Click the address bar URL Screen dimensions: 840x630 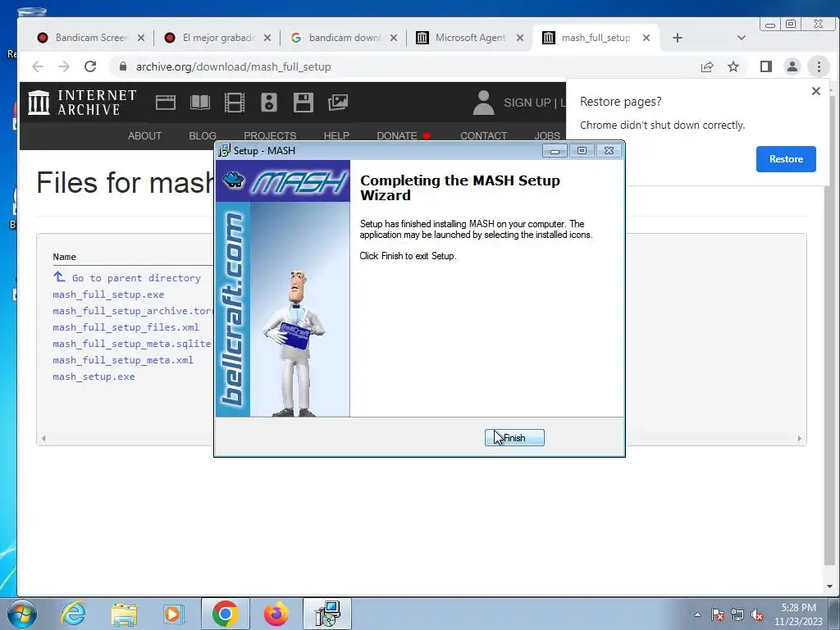[234, 67]
